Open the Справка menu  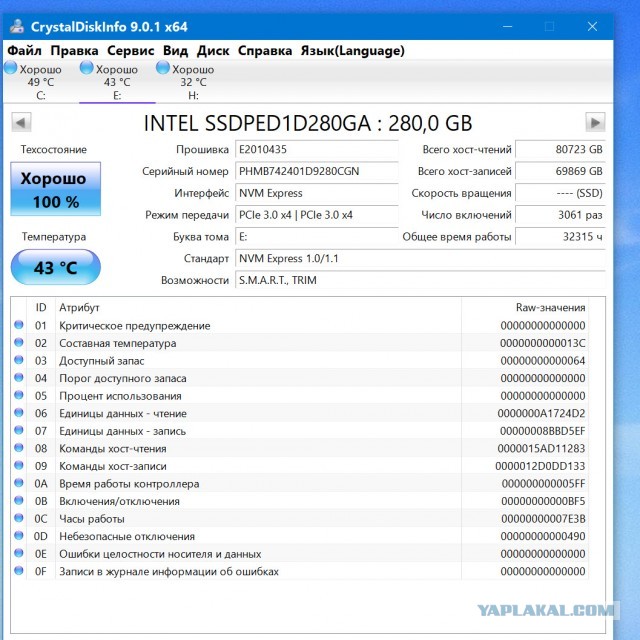point(265,51)
